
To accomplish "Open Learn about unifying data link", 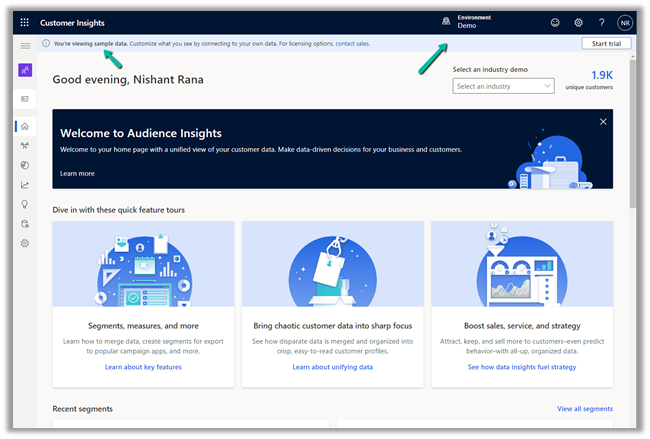I will click(332, 367).
